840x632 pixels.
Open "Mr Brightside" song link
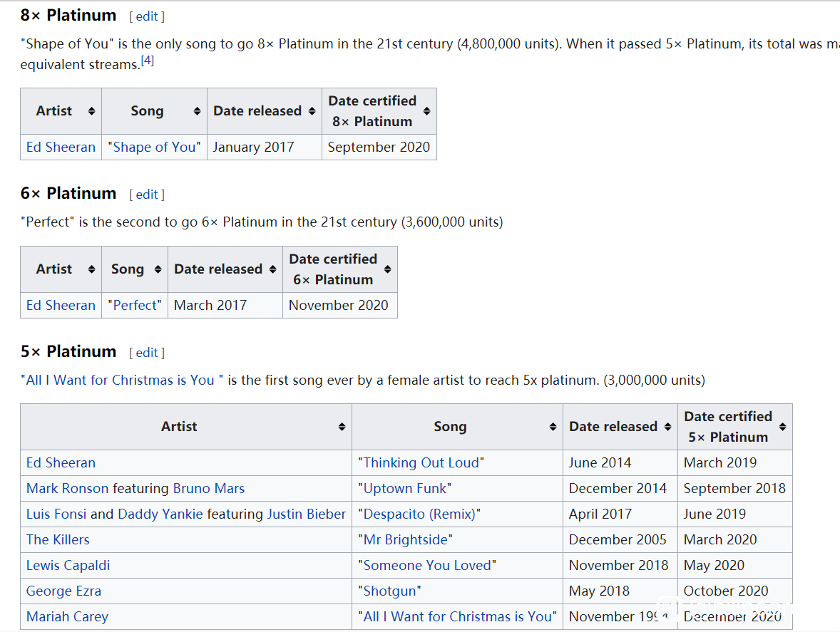[406, 540]
